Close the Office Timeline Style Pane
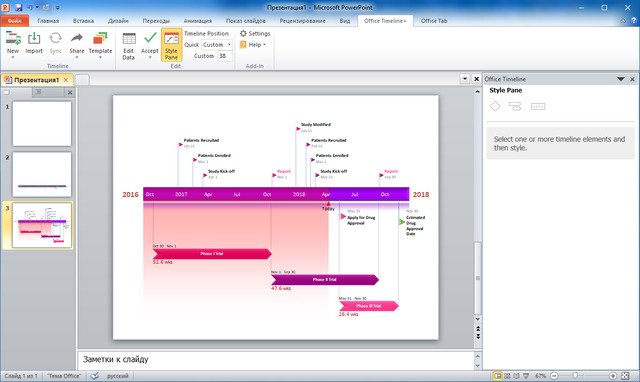The width and height of the screenshot is (640, 382). tap(632, 79)
